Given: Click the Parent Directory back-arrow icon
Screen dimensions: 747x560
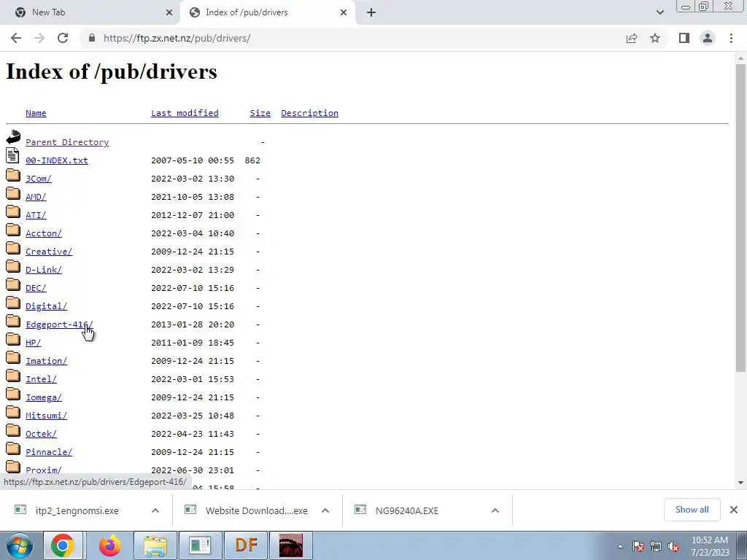Looking at the screenshot, I should pos(13,137).
